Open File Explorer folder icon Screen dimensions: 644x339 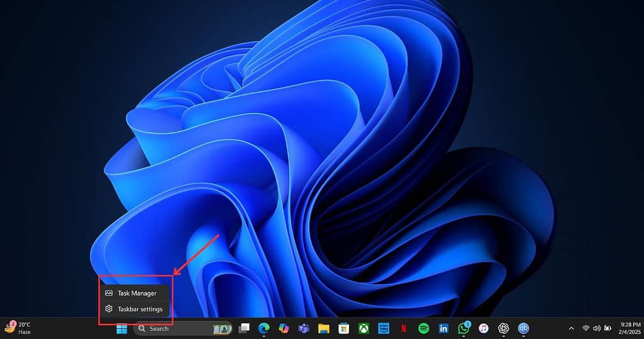pyautogui.click(x=324, y=328)
